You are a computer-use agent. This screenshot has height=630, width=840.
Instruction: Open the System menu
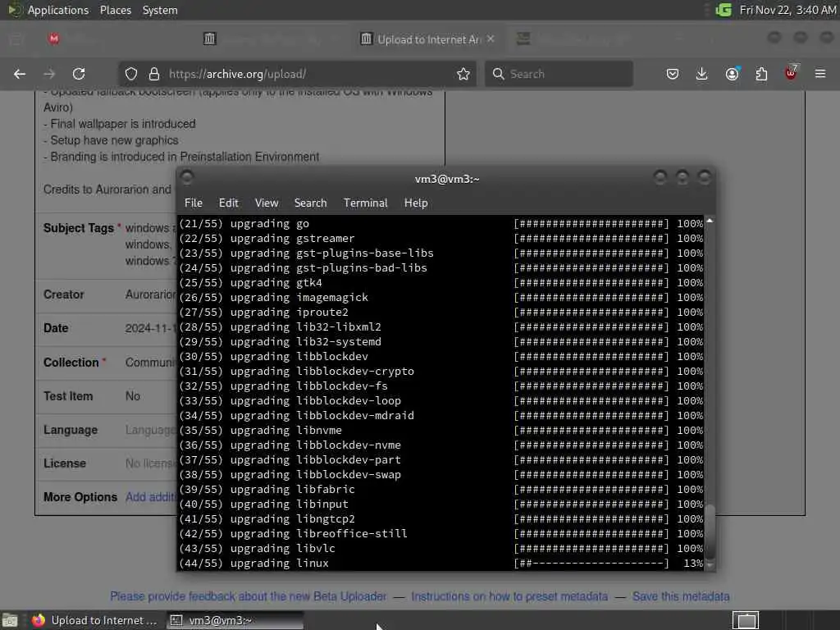(x=160, y=10)
